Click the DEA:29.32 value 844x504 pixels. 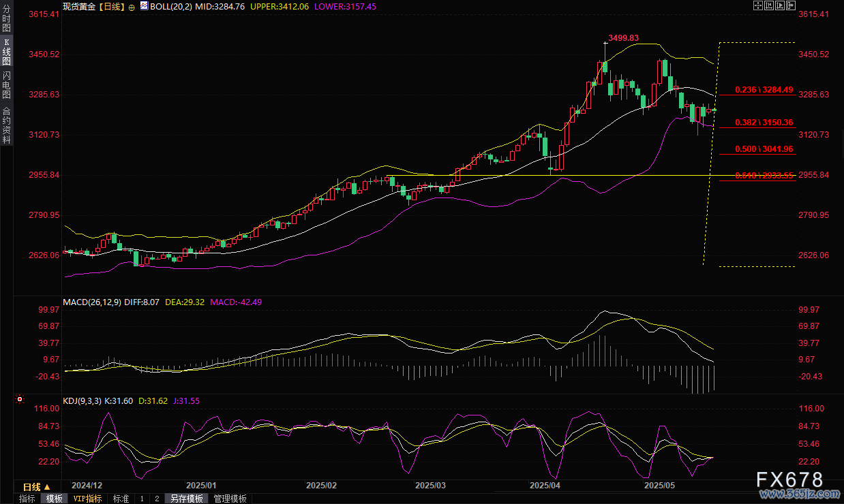tap(185, 302)
